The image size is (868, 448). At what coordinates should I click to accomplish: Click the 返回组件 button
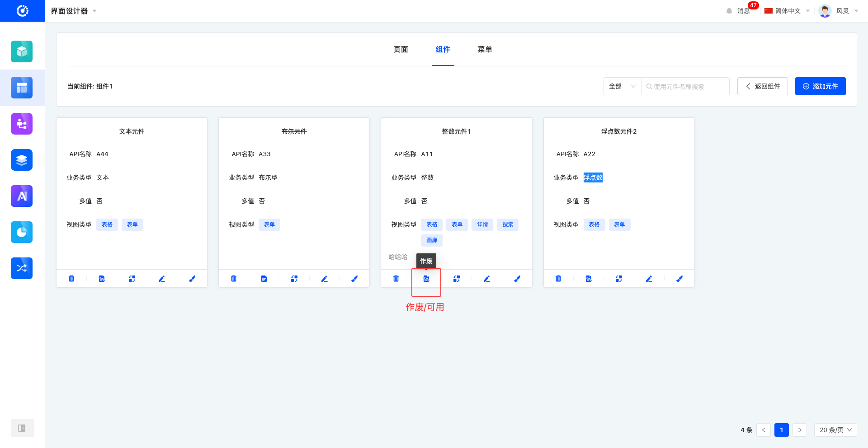pos(762,86)
